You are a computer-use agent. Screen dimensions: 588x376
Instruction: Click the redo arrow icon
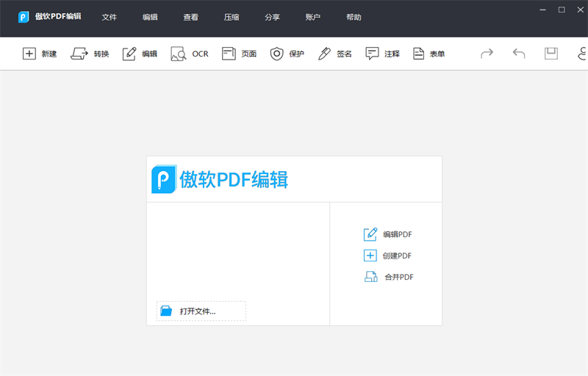coord(487,54)
